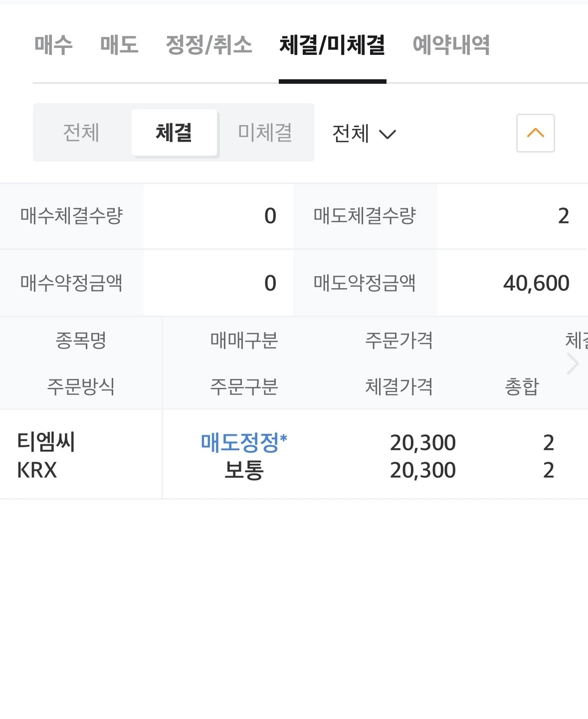Collapse summary with orange up-arrow button
This screenshot has height=719, width=588.
[535, 133]
